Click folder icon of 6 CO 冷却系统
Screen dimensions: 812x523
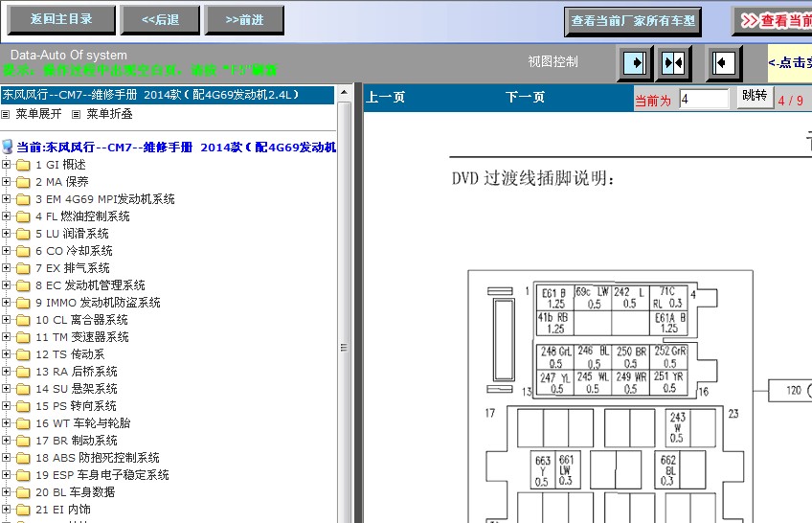pyautogui.click(x=23, y=251)
